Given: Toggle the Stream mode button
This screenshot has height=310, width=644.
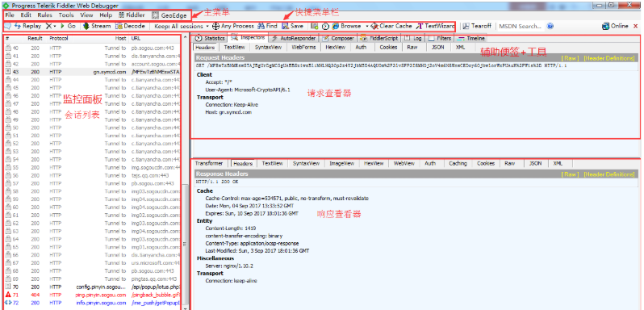Looking at the screenshot, I should [x=97, y=26].
